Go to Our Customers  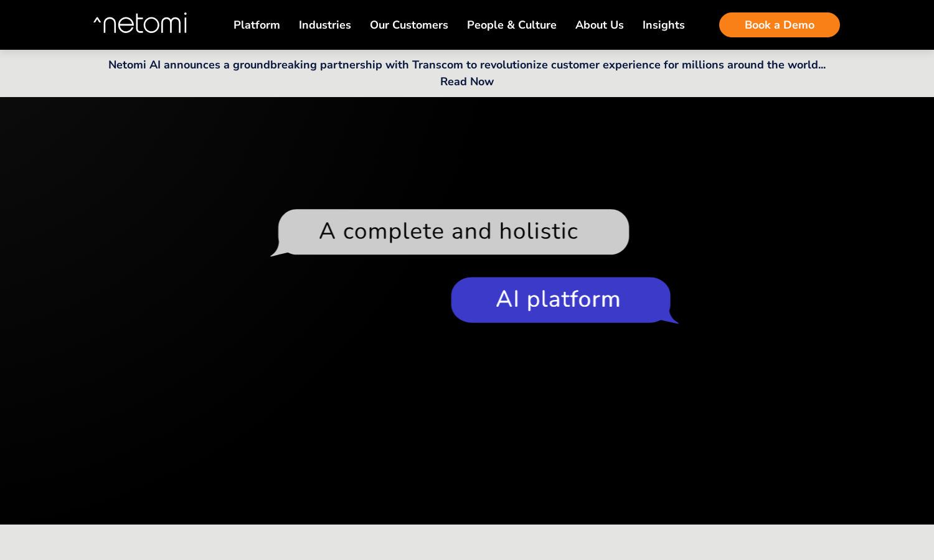(x=409, y=25)
